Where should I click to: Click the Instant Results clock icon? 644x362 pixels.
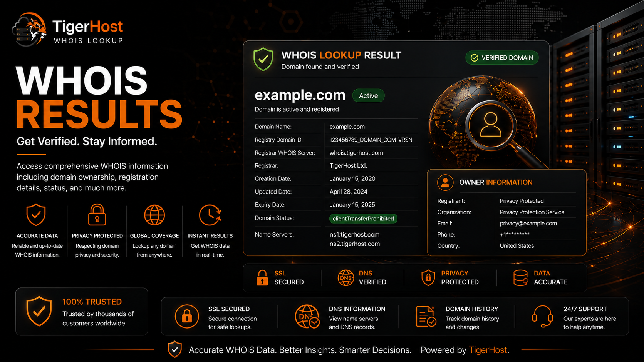click(210, 215)
